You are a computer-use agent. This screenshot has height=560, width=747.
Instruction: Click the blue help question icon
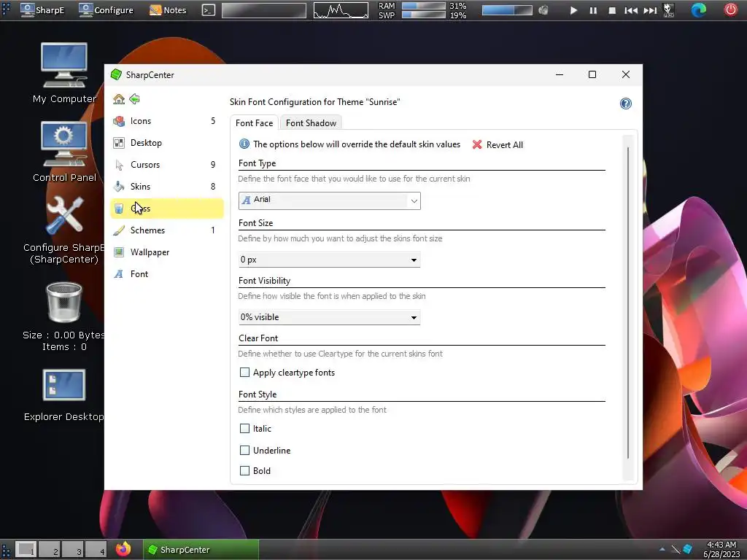(x=625, y=104)
